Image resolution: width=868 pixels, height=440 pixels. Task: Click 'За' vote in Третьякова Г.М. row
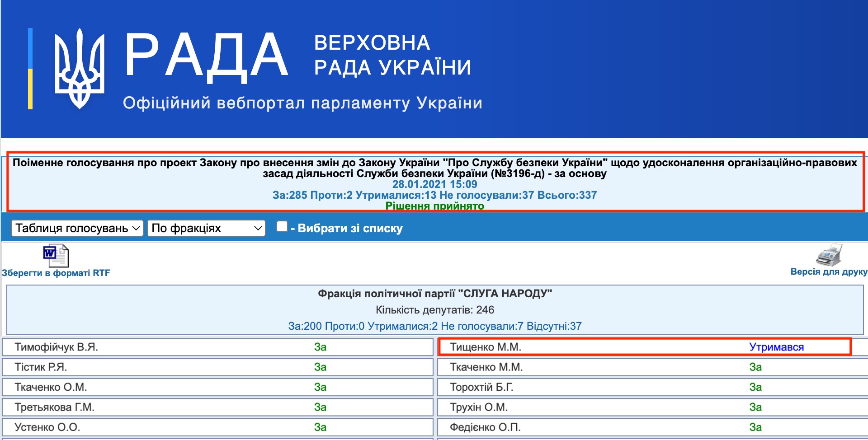coord(320,407)
